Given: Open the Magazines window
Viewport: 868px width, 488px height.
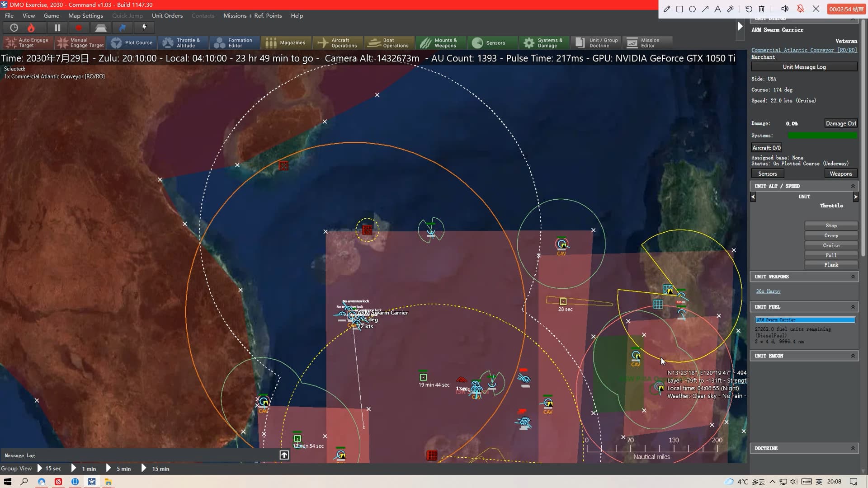Looking at the screenshot, I should [286, 43].
